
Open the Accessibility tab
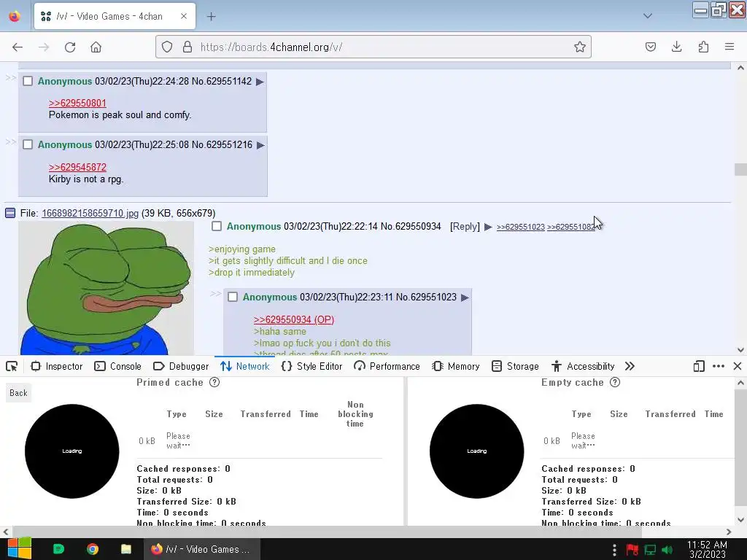coord(583,366)
